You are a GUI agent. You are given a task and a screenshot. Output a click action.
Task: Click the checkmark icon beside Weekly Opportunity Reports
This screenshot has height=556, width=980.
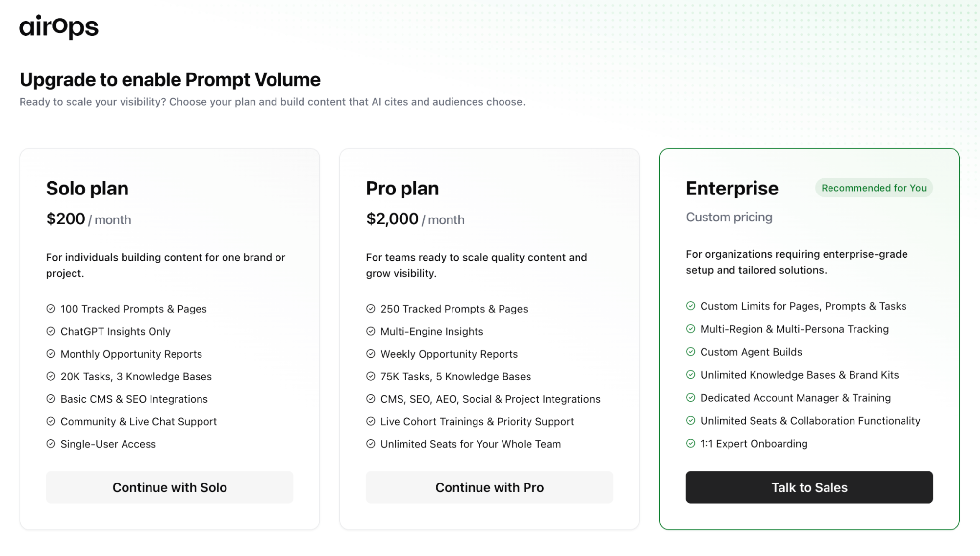371,354
